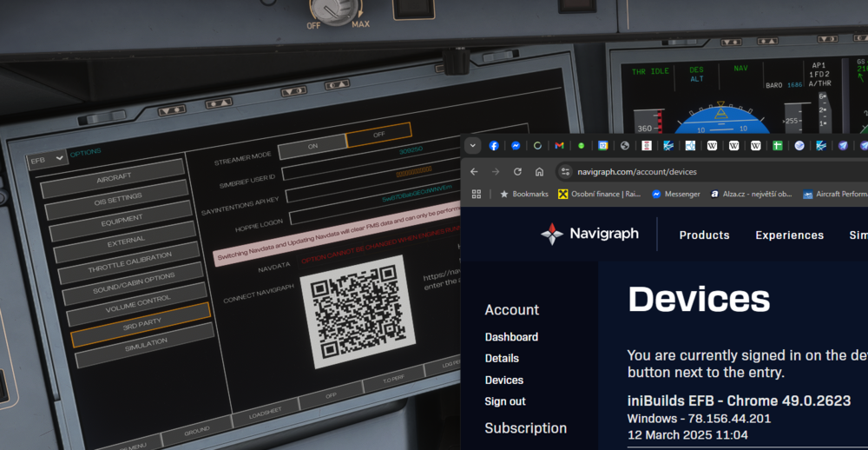Click the browser home icon

point(539,172)
